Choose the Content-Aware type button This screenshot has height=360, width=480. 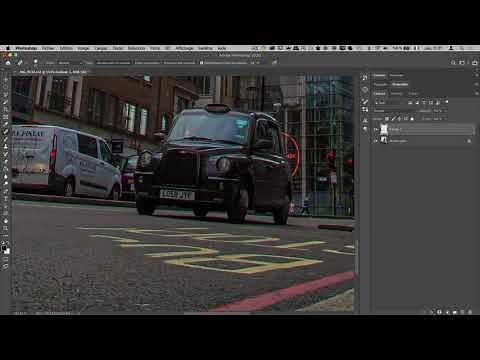pos(113,63)
